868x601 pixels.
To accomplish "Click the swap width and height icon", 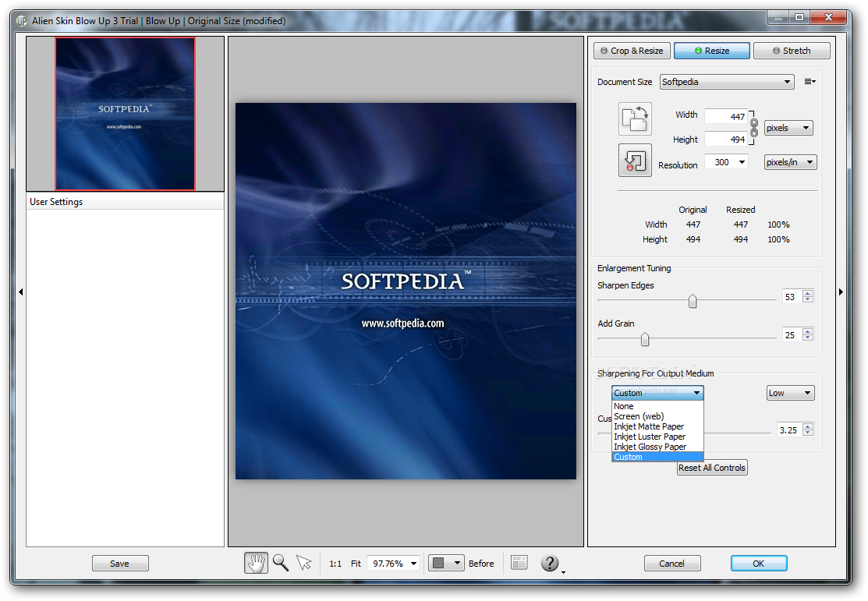I will point(635,118).
